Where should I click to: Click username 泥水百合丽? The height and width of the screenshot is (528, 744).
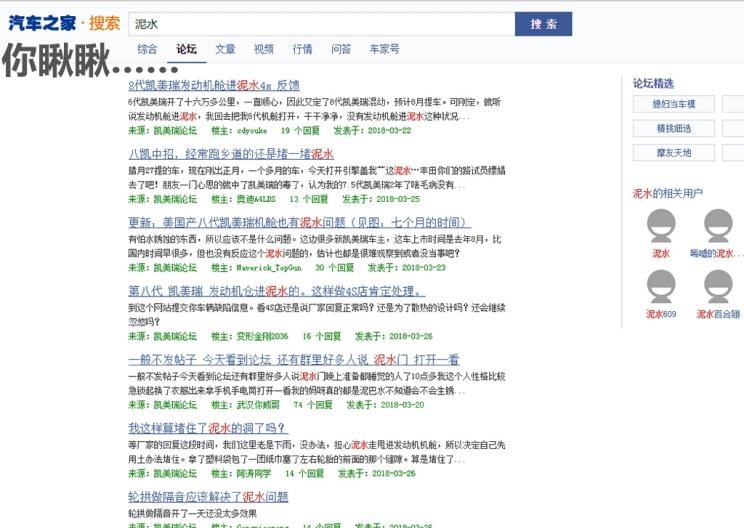tap(718, 314)
